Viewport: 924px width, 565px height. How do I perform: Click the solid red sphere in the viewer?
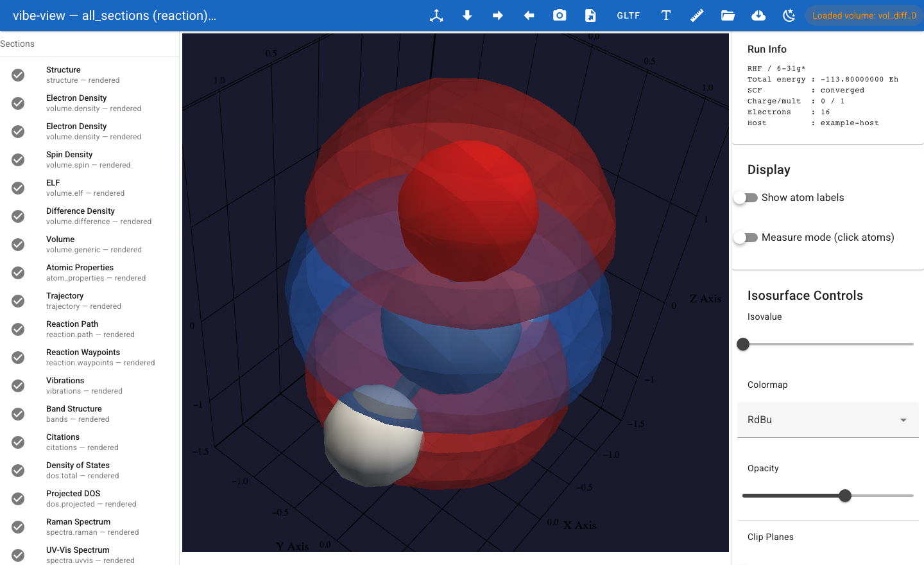(x=467, y=212)
